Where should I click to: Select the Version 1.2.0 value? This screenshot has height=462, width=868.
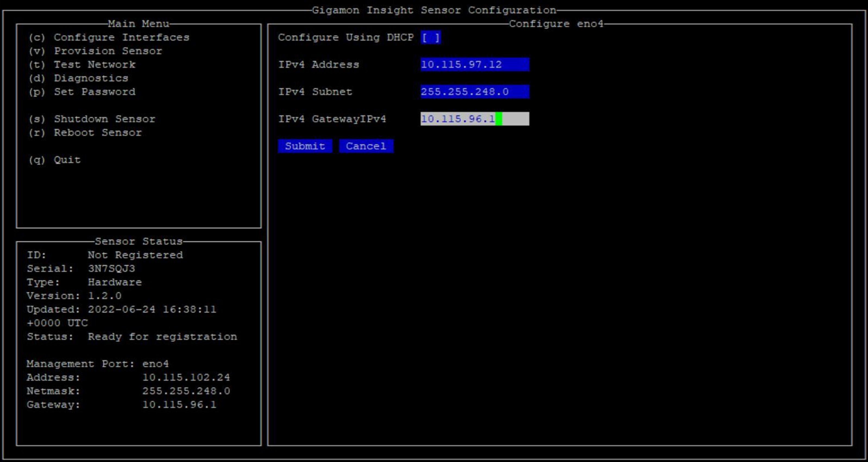click(105, 296)
